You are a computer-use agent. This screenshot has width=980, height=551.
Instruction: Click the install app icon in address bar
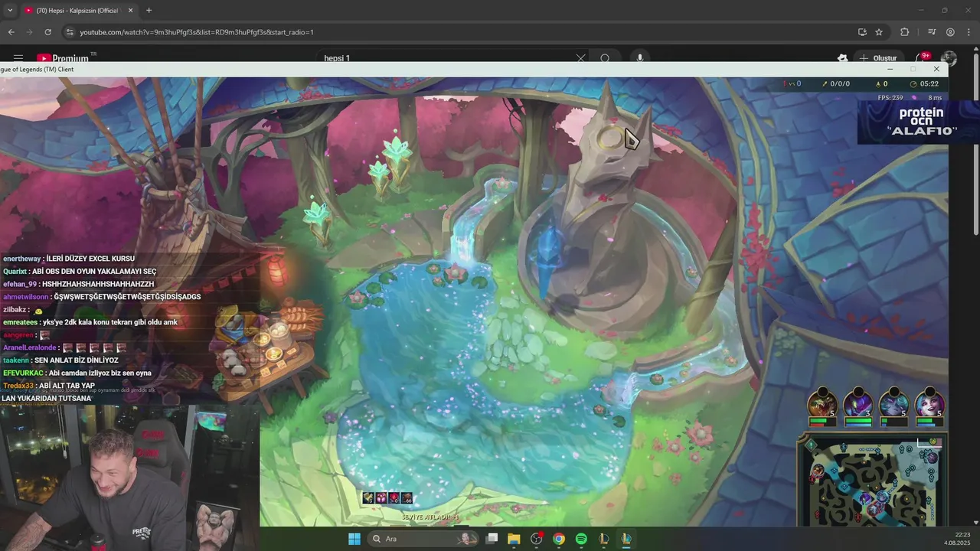[862, 32]
